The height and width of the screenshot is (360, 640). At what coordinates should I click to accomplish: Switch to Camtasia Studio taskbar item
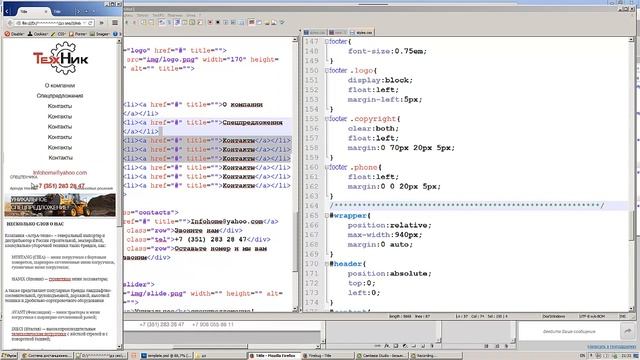pyautogui.click(x=382, y=356)
